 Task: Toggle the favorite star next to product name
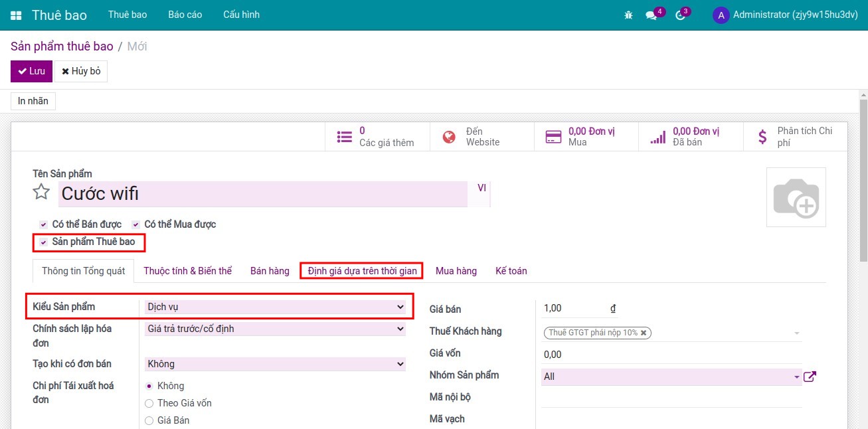pos(41,193)
